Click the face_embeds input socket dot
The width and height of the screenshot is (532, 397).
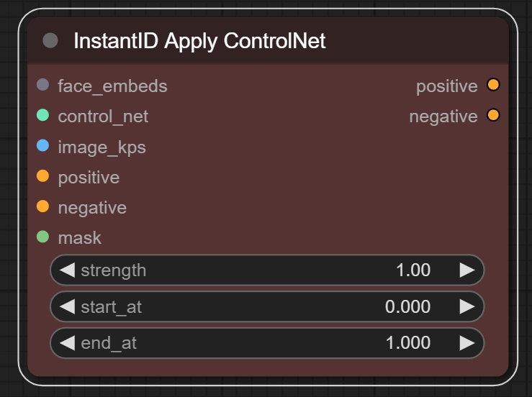pyautogui.click(x=42, y=86)
